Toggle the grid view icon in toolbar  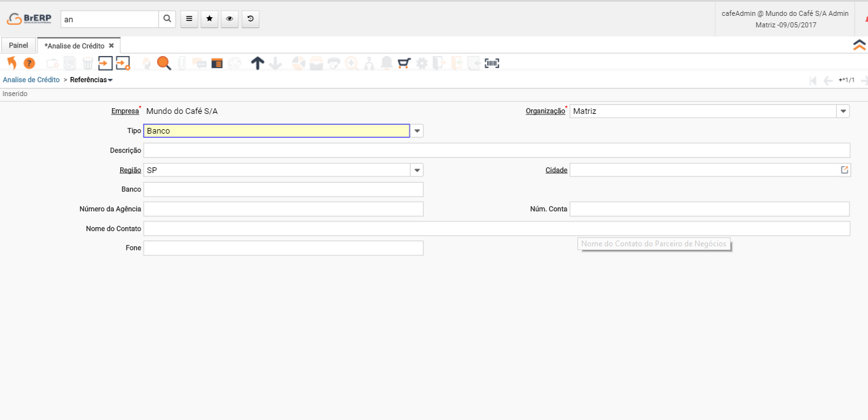pos(217,63)
